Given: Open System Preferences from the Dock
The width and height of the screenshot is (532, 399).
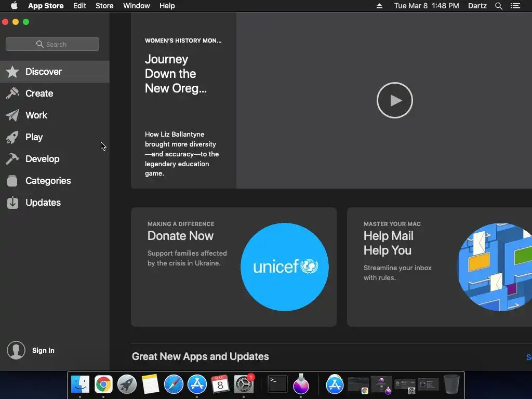Looking at the screenshot, I should [x=244, y=384].
